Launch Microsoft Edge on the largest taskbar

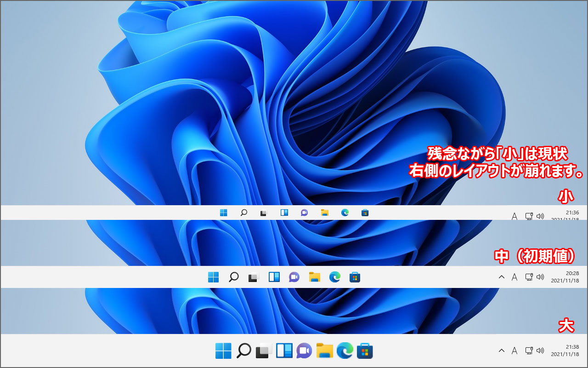pos(345,351)
